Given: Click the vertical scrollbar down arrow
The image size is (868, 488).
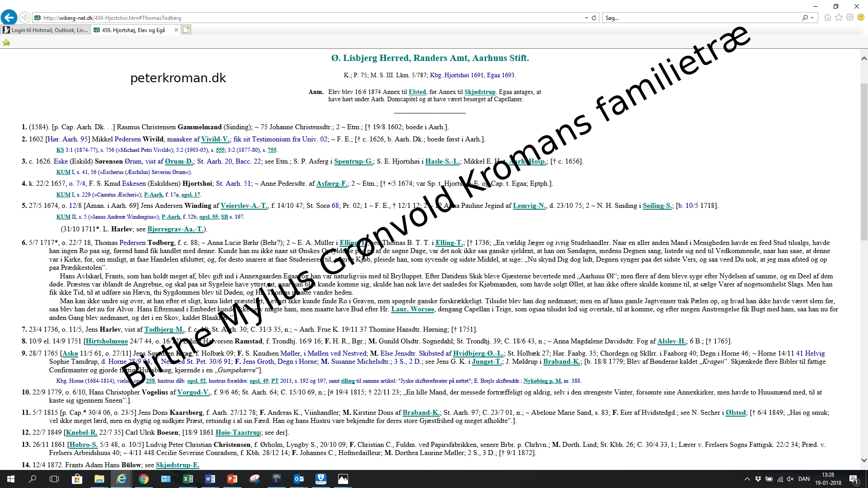Looking at the screenshot, I should pos(864,460).
